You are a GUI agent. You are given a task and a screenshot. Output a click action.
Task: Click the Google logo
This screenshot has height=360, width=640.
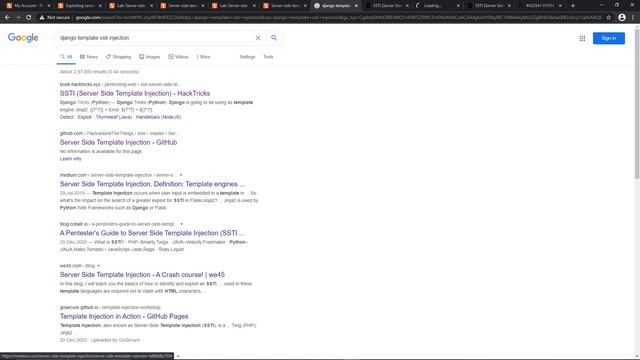(23, 38)
